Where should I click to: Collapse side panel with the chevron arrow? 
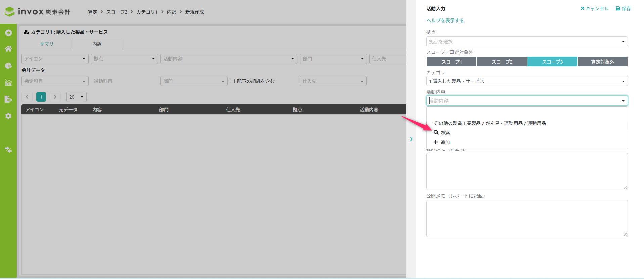coord(411,139)
